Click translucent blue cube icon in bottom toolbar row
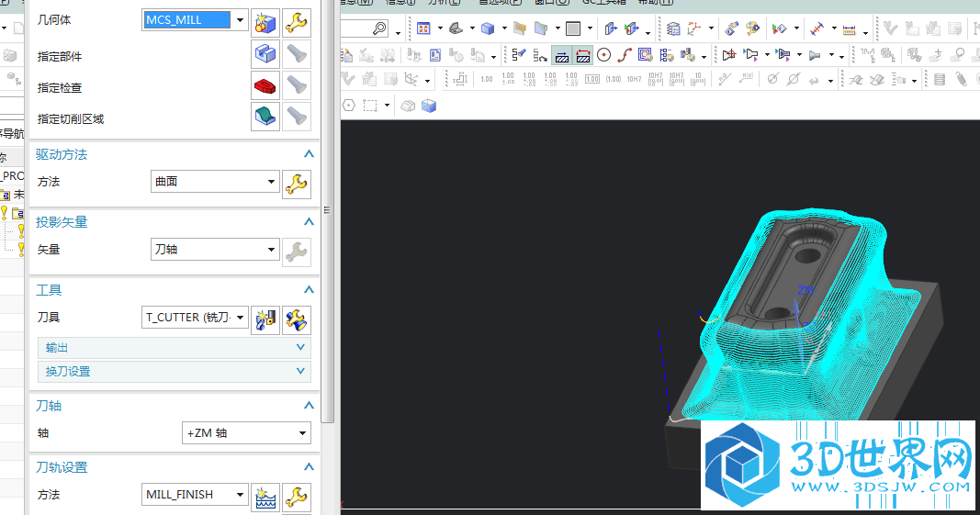 pyautogui.click(x=429, y=106)
